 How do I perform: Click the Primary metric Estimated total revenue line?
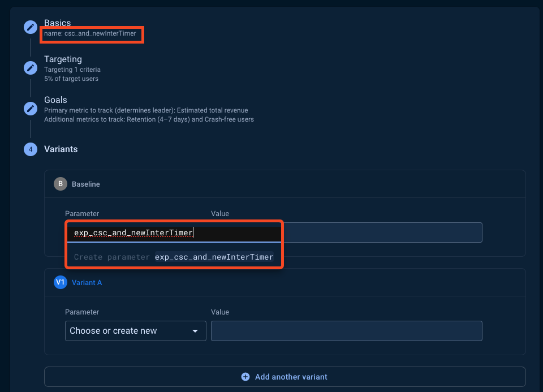[x=146, y=110]
